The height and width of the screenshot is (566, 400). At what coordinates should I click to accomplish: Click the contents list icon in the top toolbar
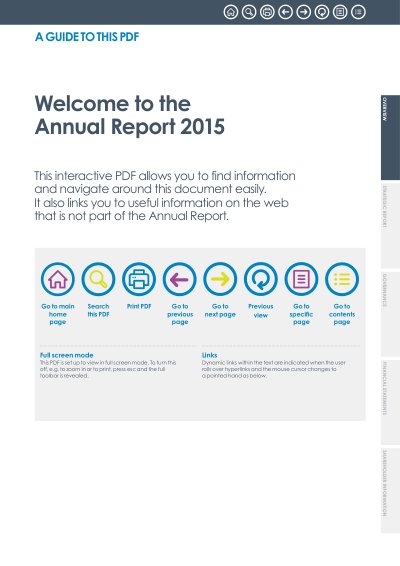click(358, 12)
